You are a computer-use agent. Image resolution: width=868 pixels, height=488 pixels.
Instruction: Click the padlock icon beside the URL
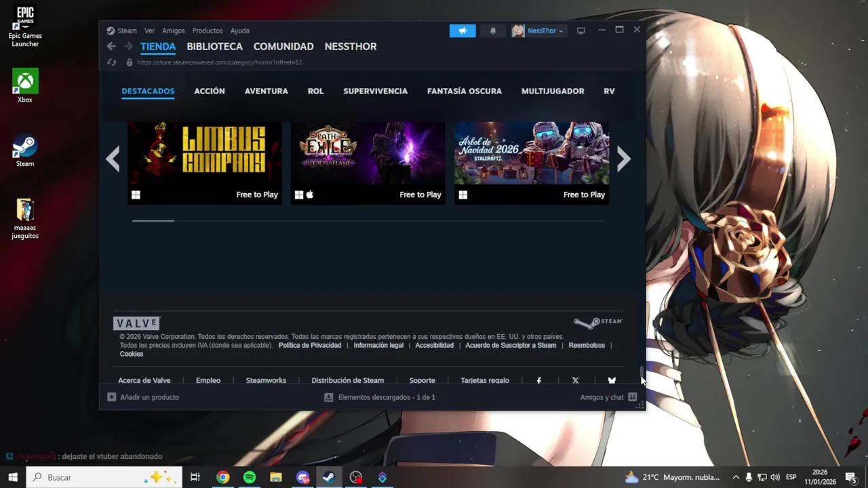click(x=130, y=62)
